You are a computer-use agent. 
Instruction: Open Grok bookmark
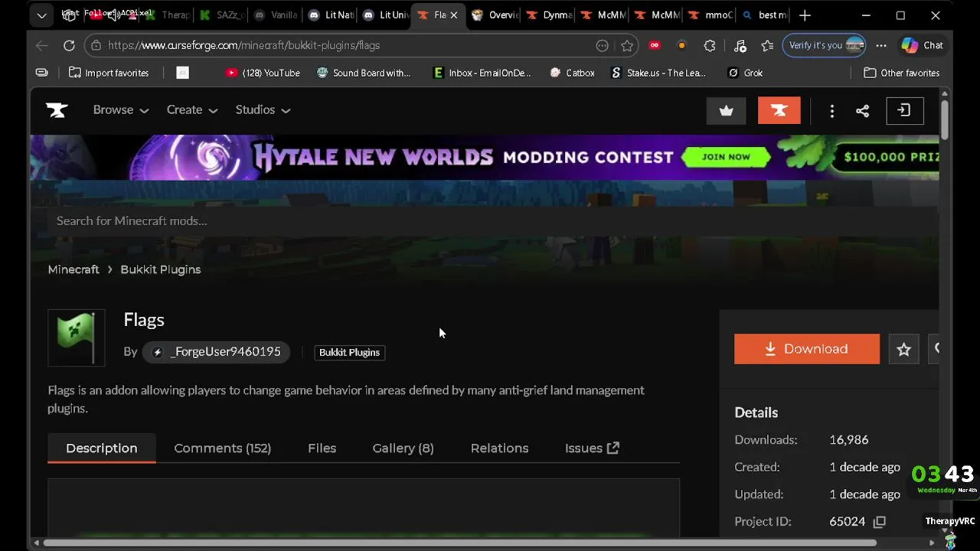coord(746,73)
